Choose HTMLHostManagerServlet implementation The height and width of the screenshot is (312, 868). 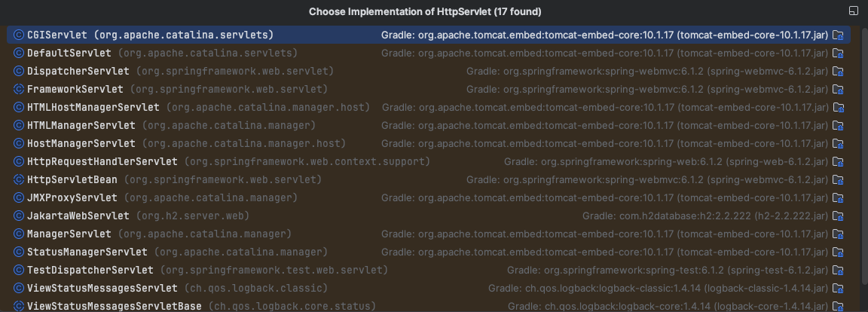429,107
